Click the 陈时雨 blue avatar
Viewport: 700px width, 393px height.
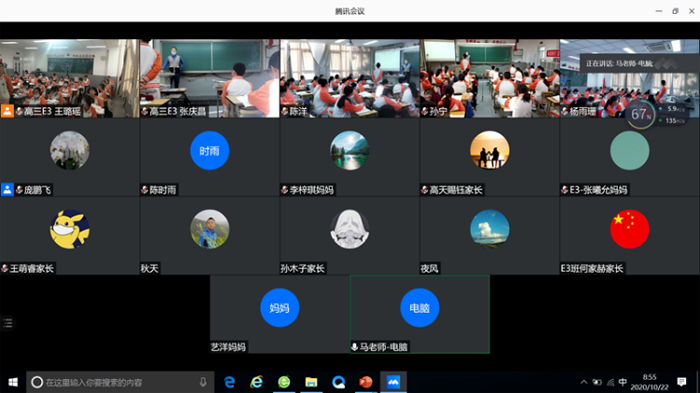point(210,151)
